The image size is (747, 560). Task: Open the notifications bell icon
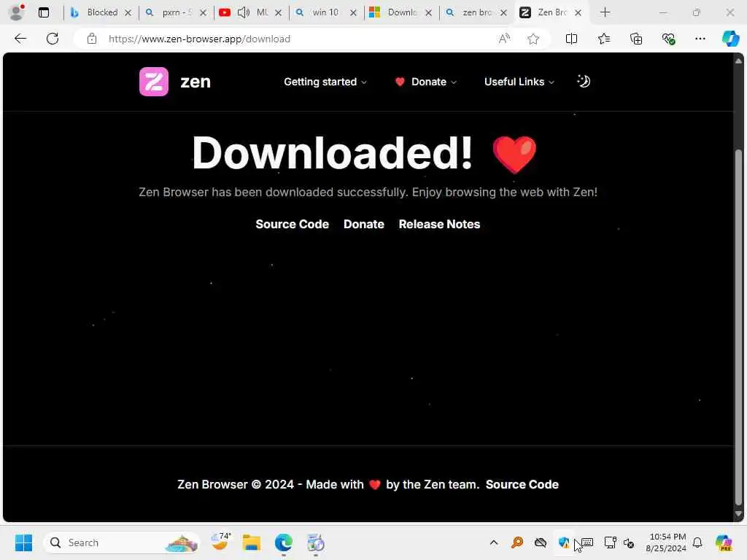(x=697, y=542)
